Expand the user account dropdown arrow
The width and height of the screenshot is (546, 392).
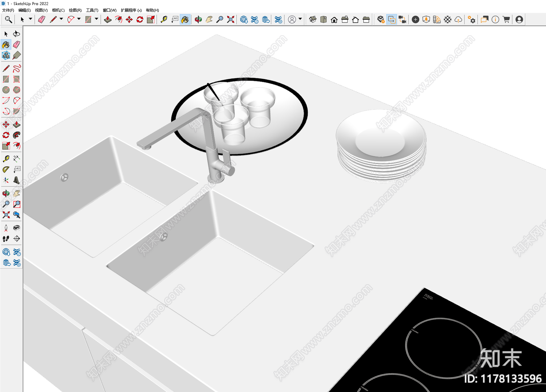[x=300, y=19]
